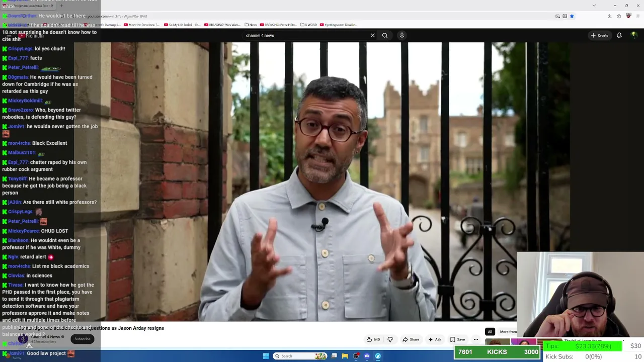Select the 'All' filter chip
Viewport: 644px width, 362px height.
490,332
